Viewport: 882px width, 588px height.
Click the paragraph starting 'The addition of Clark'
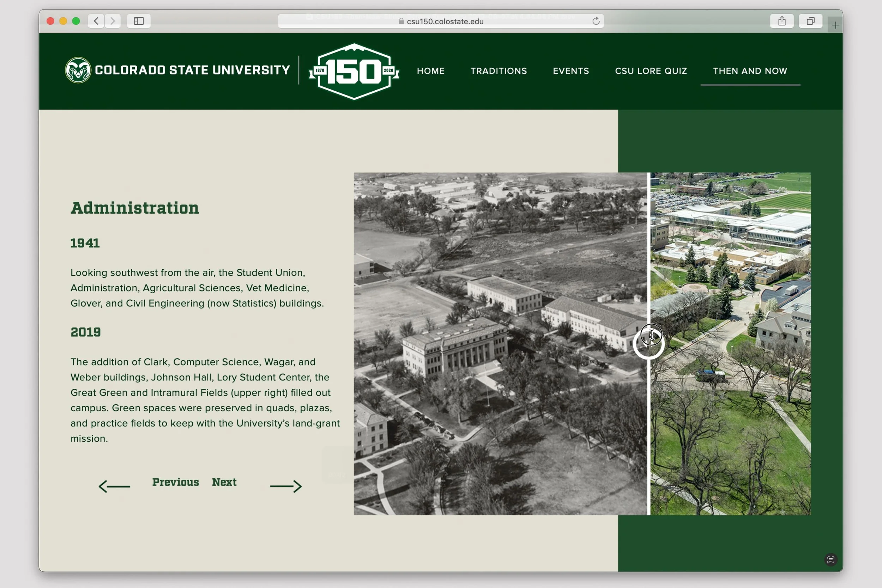coord(205,400)
